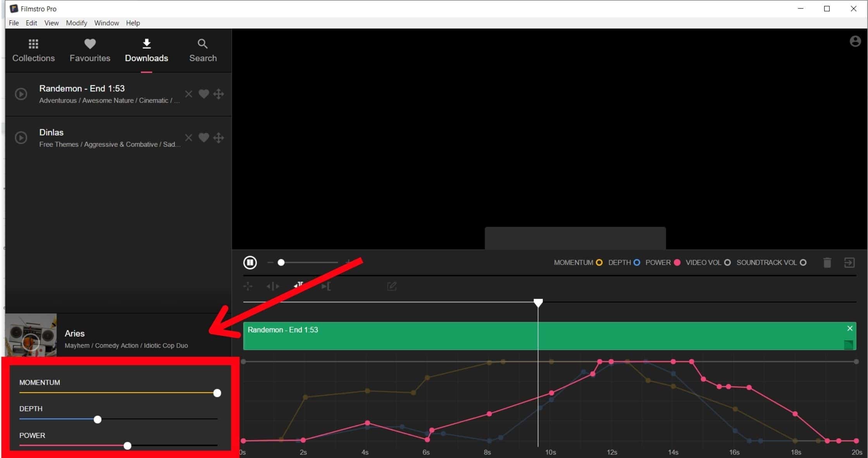Click the move icon beside Dinlas
Screen dimensions: 868x458
[x=219, y=138]
